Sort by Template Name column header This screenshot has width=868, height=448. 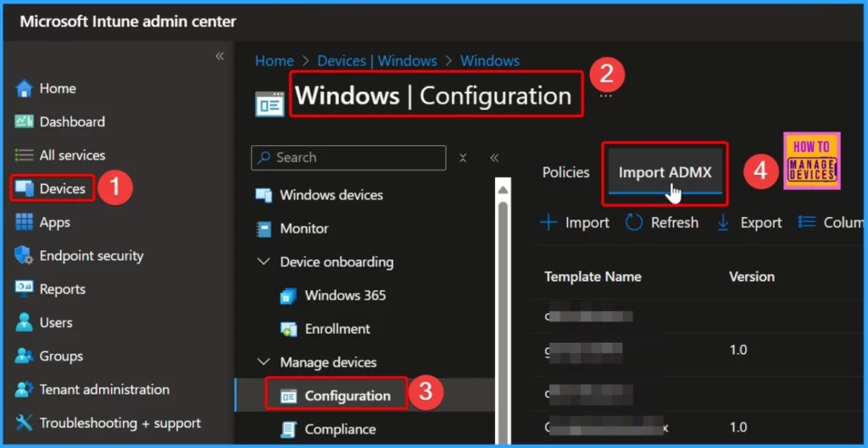(593, 277)
